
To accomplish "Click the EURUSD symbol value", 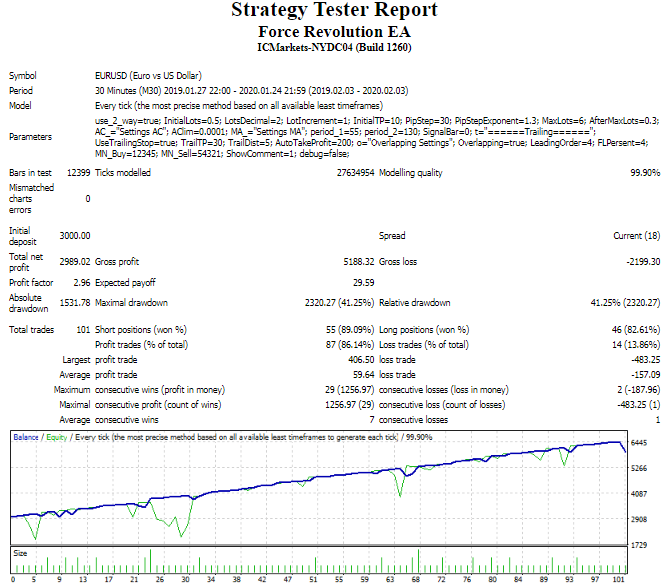I will click(161, 75).
